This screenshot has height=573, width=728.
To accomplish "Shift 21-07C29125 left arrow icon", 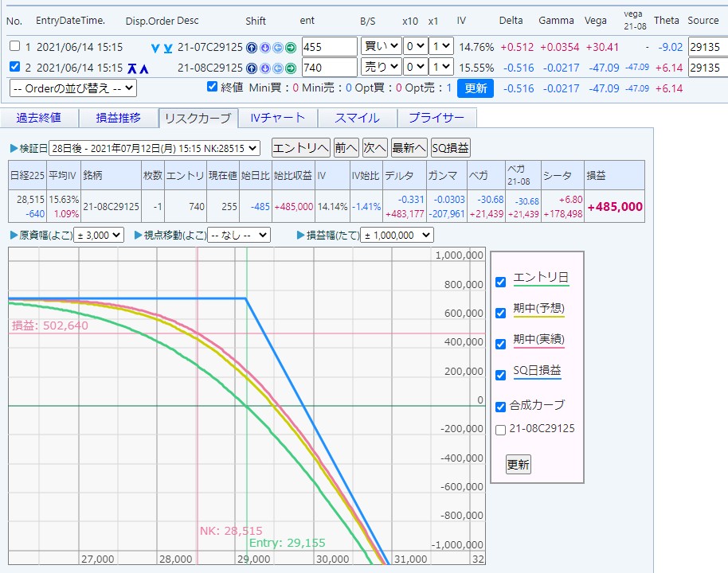I will 278,47.
